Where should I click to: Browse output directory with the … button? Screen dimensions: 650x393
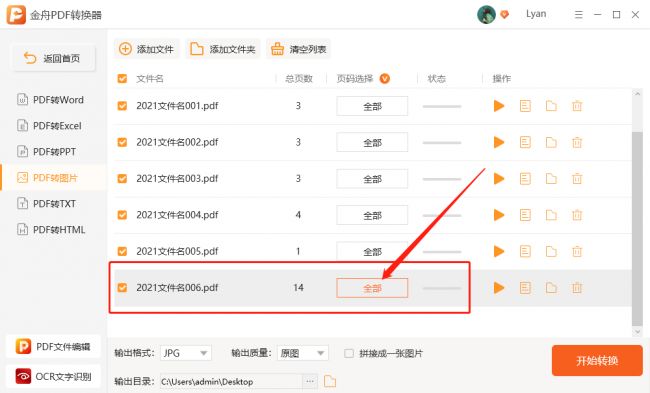click(x=310, y=381)
